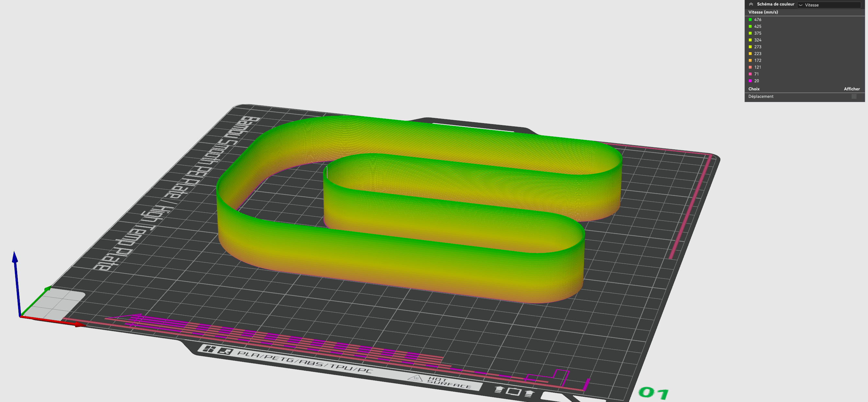Toggle the Déplacement display checkbox
Viewport: 868px width, 402px height.
click(x=854, y=97)
